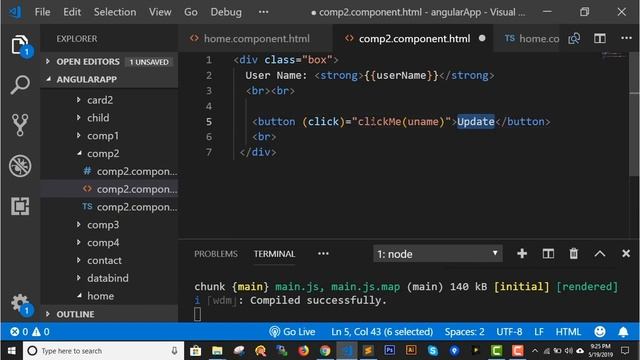Open Chrome from the taskbar
Image resolution: width=640 pixels, height=360 pixels.
[325, 350]
